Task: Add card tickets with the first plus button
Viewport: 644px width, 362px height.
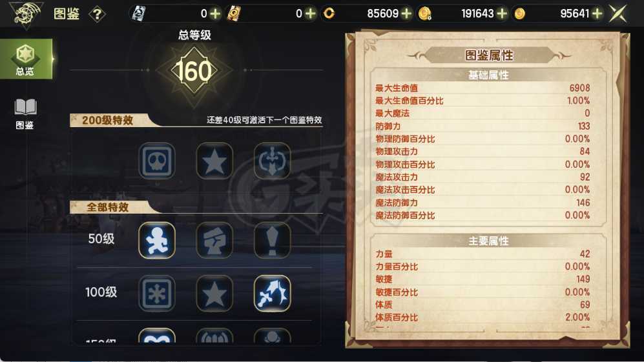Action: pos(215,14)
